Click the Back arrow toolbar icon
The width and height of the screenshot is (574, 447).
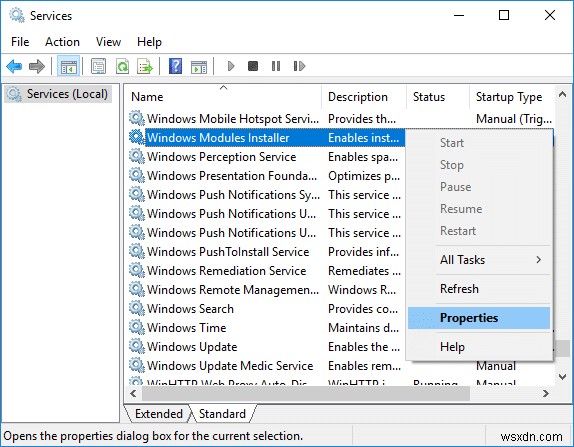click(14, 67)
